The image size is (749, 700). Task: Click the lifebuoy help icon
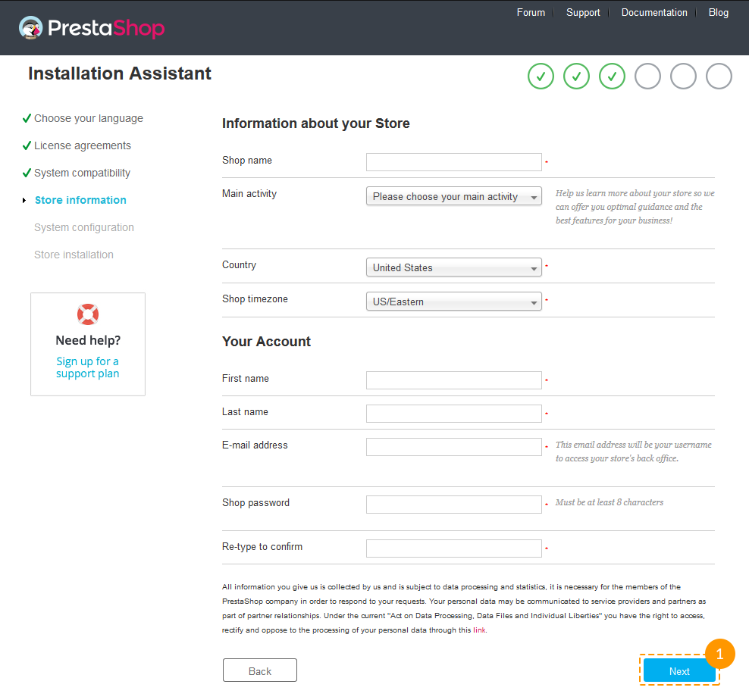88,314
